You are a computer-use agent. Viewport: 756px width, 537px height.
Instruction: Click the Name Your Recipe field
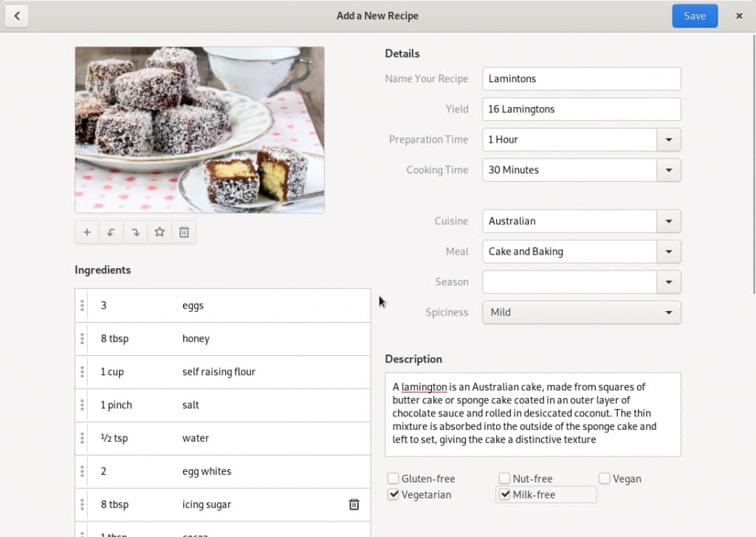click(x=581, y=79)
